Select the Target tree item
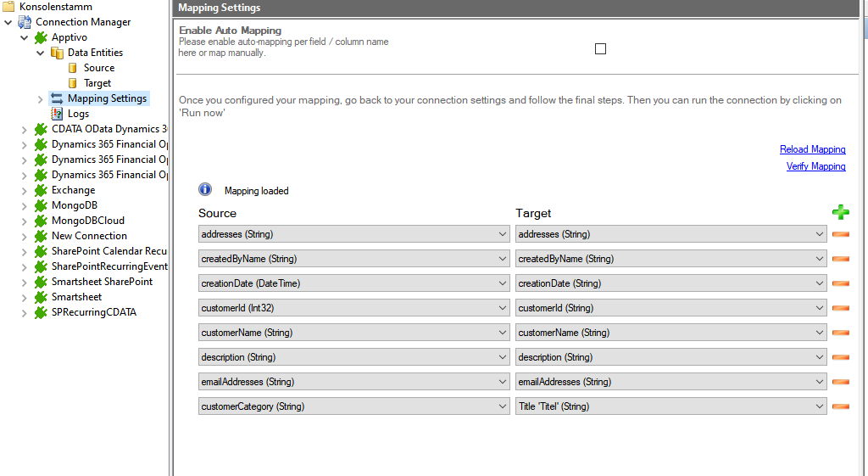Screen dimensions: 868x476 [x=97, y=83]
